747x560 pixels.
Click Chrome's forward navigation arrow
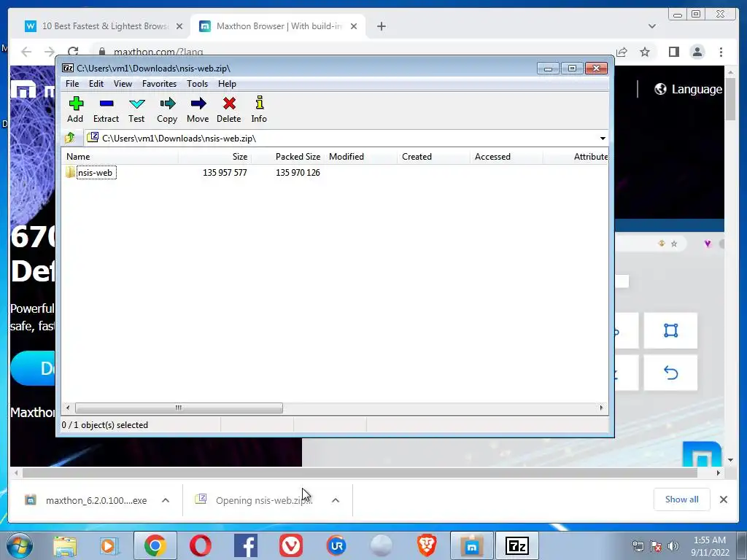coord(49,52)
